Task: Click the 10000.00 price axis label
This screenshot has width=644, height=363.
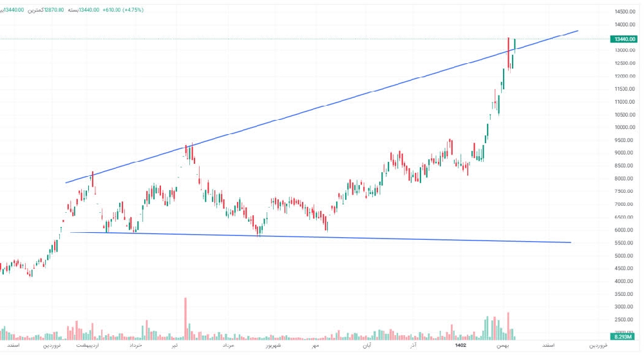Action: click(x=625, y=128)
